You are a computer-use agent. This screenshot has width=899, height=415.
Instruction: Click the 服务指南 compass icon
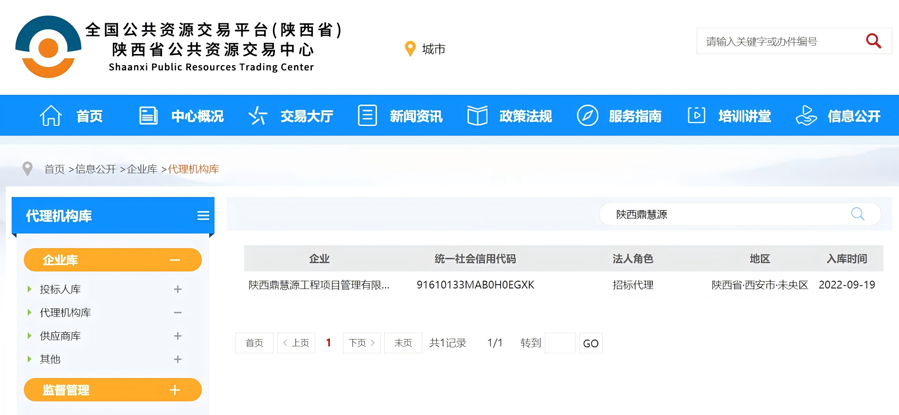tap(587, 116)
